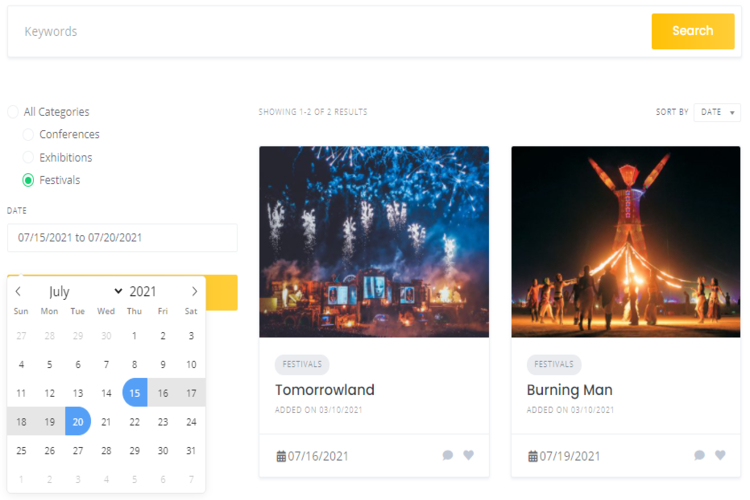The width and height of the screenshot is (750, 500).
Task: Pick July 10 in the calendar
Action: (x=191, y=365)
